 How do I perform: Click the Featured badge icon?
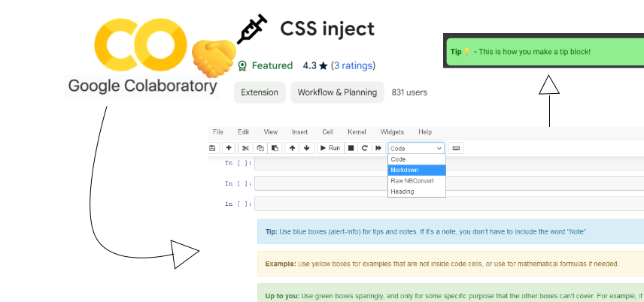243,65
